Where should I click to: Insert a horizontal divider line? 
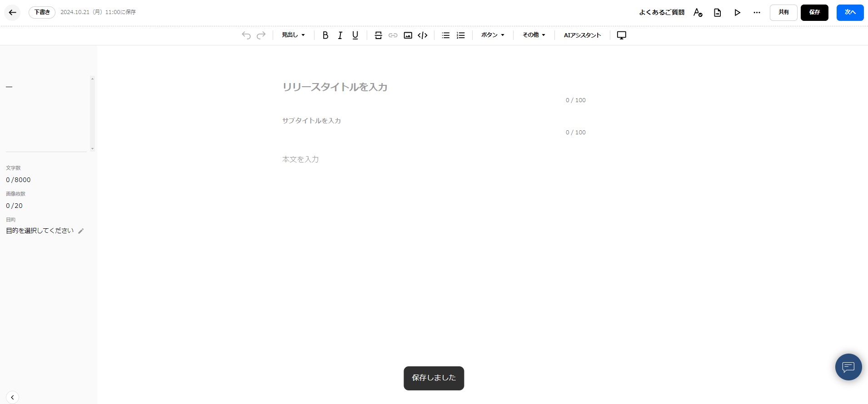[378, 35]
